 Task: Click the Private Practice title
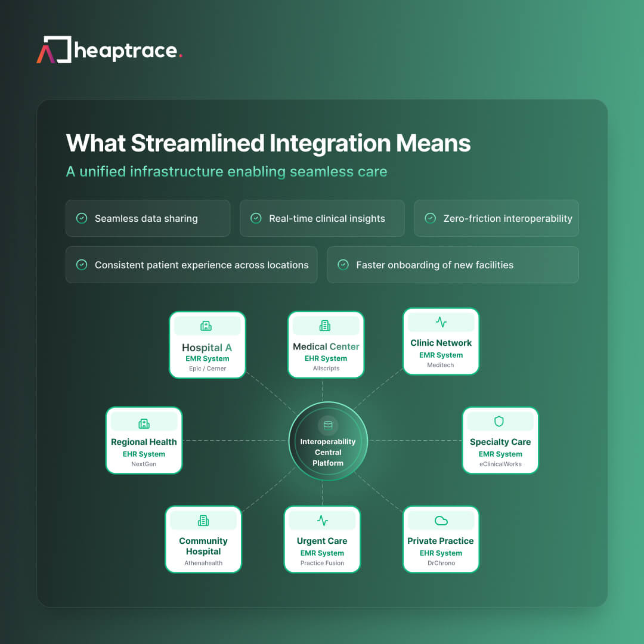point(441,541)
